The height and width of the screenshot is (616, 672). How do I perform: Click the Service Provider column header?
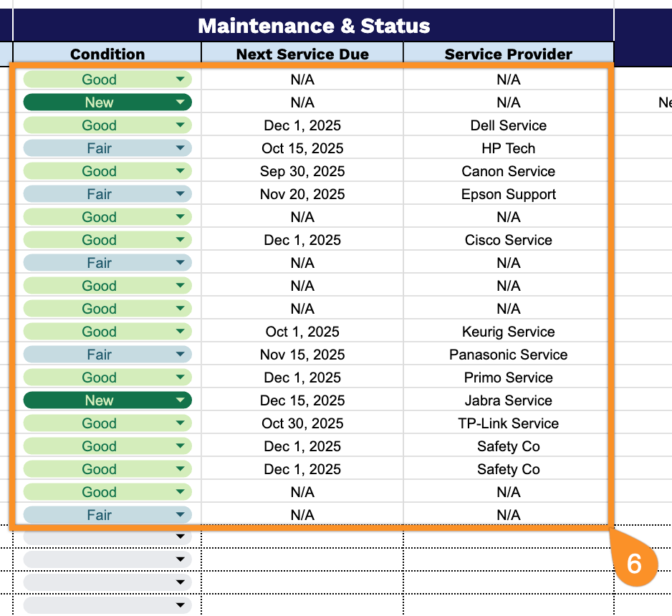pyautogui.click(x=508, y=54)
